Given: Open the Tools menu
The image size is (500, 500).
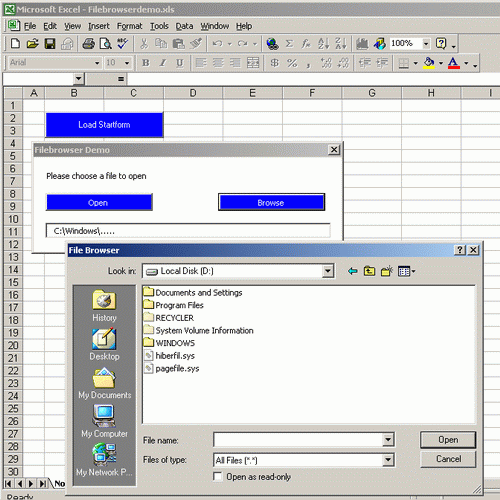Looking at the screenshot, I should click(x=159, y=26).
